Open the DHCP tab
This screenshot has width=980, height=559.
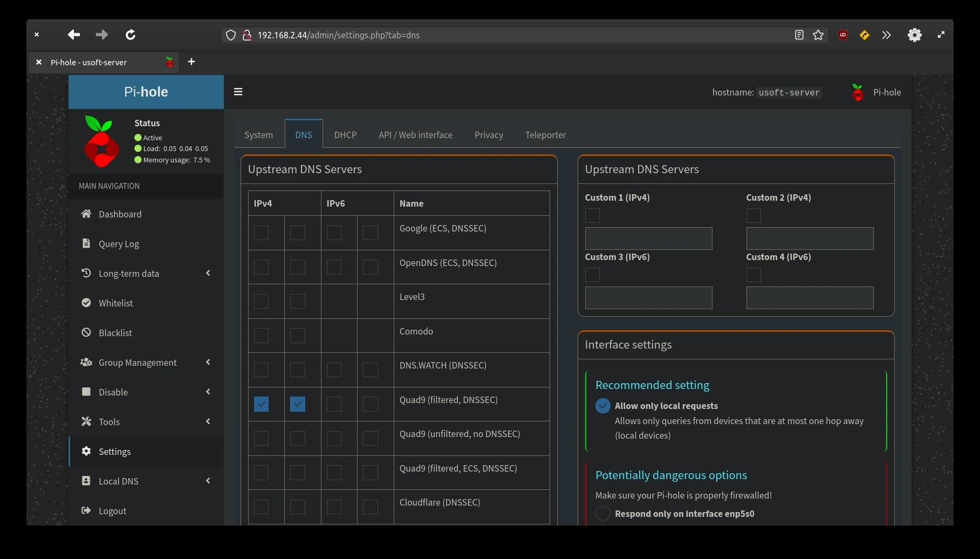[345, 135]
